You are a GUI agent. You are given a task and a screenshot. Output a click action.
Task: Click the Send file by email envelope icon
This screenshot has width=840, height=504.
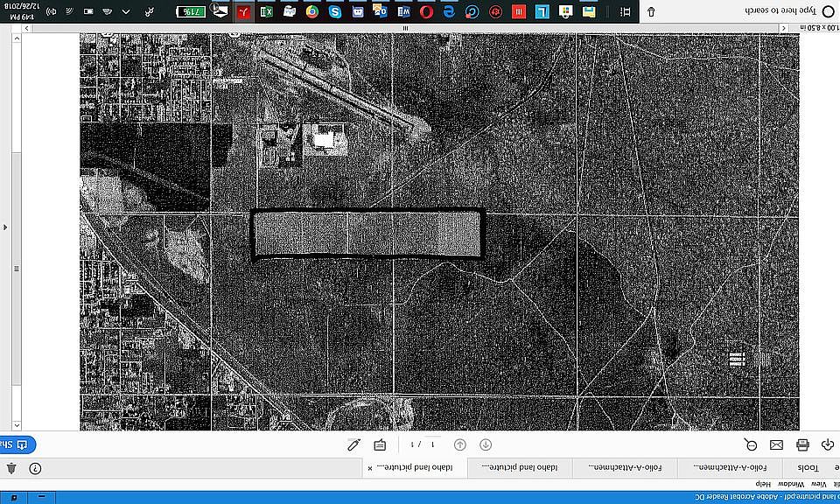[x=776, y=444]
